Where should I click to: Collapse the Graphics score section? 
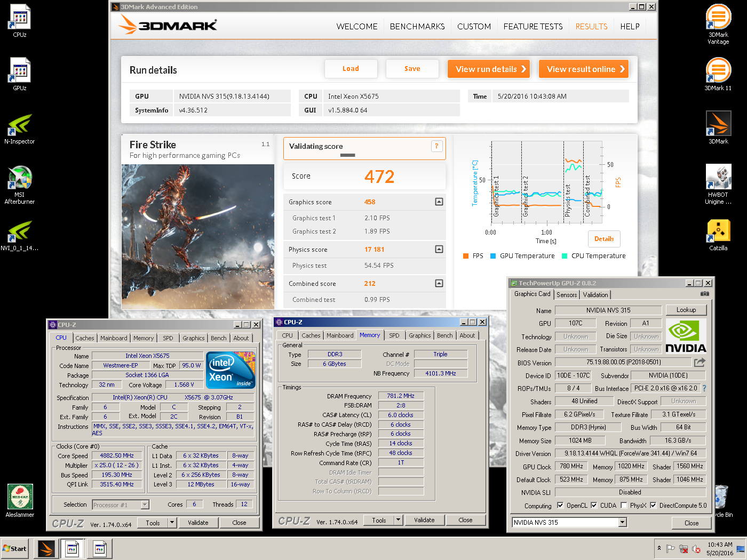439,202
